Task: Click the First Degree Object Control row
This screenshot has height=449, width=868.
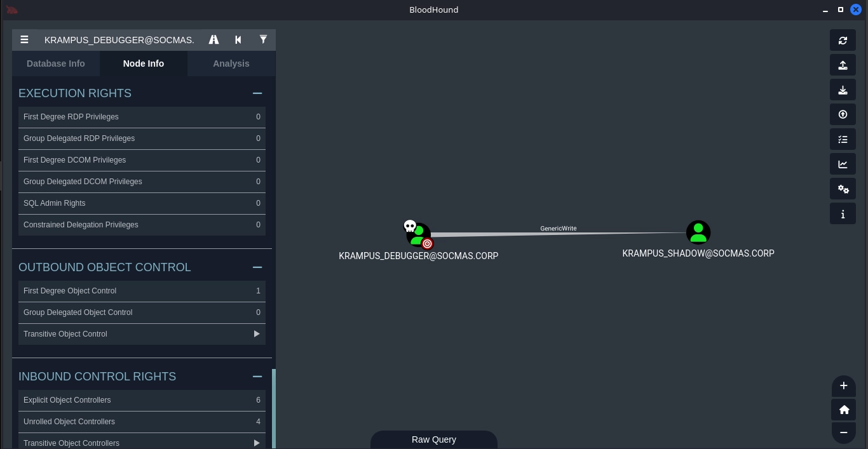Action: tap(142, 291)
